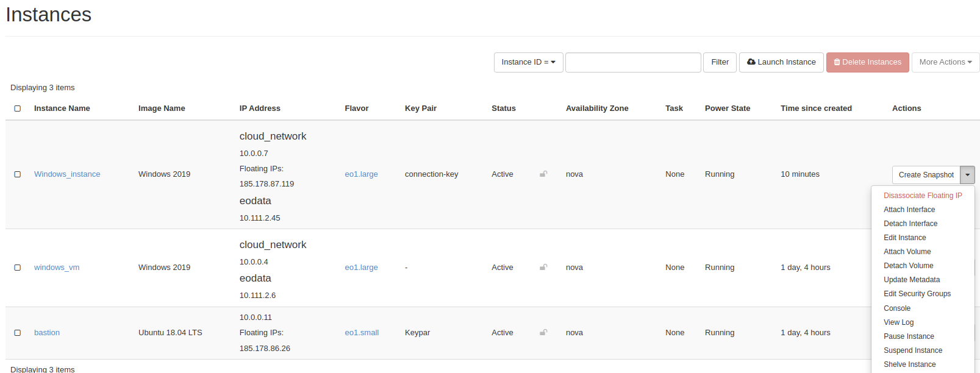
Task: Open the eo1.small flavor link
Action: pos(362,333)
